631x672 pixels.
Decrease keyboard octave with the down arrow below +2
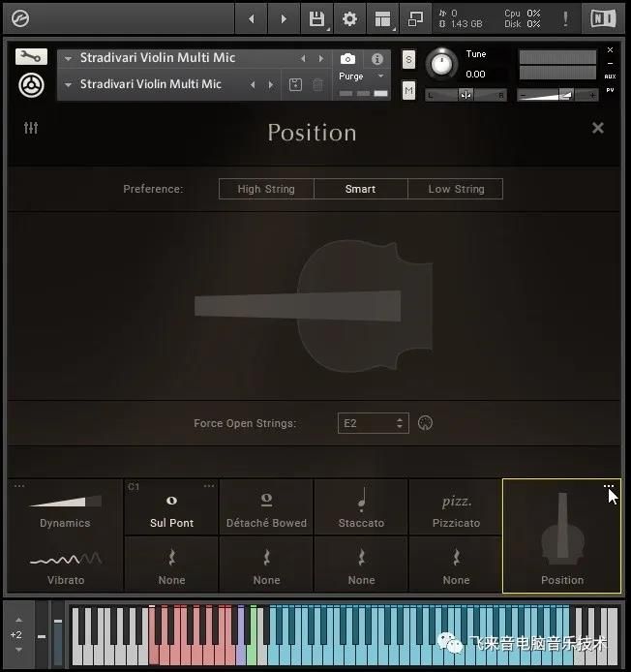click(18, 650)
